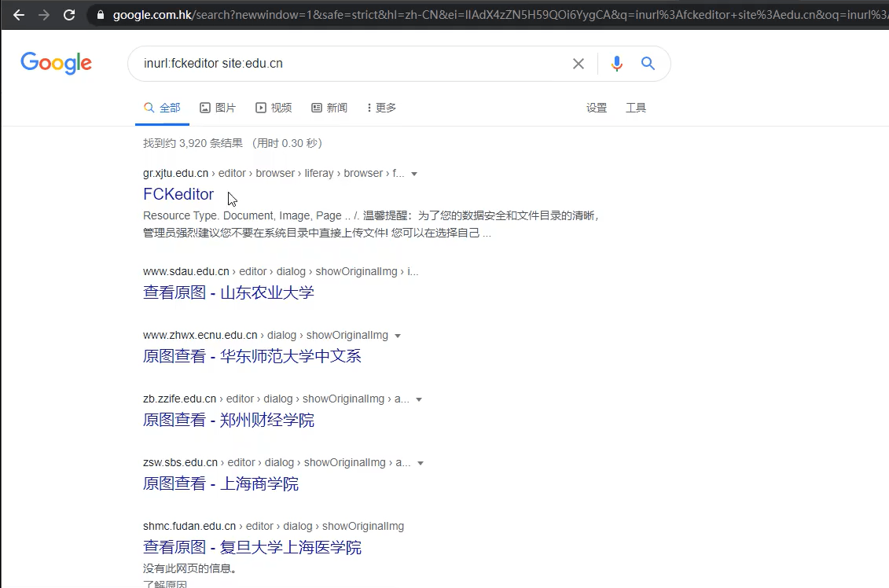Click the zb.zzife.edu.cn breadcrumb URL
The image size is (889, 588).
[x=276, y=399]
